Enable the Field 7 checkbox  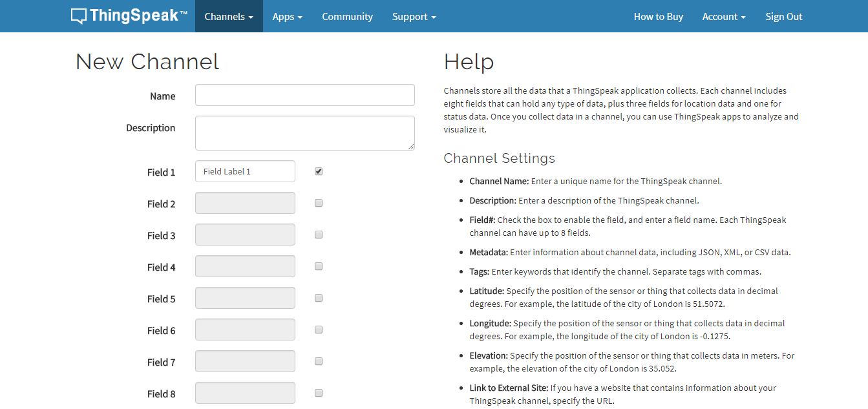click(x=319, y=361)
